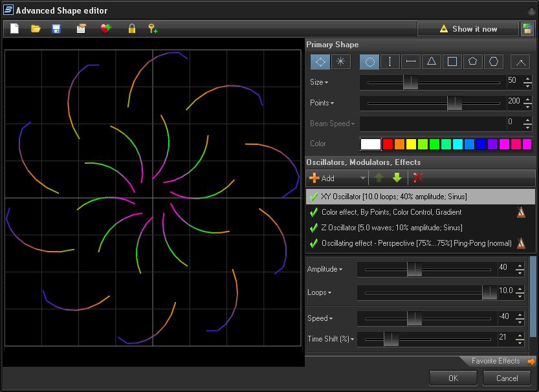
Task: Click the padlock icon in toolbar
Action: (132, 28)
